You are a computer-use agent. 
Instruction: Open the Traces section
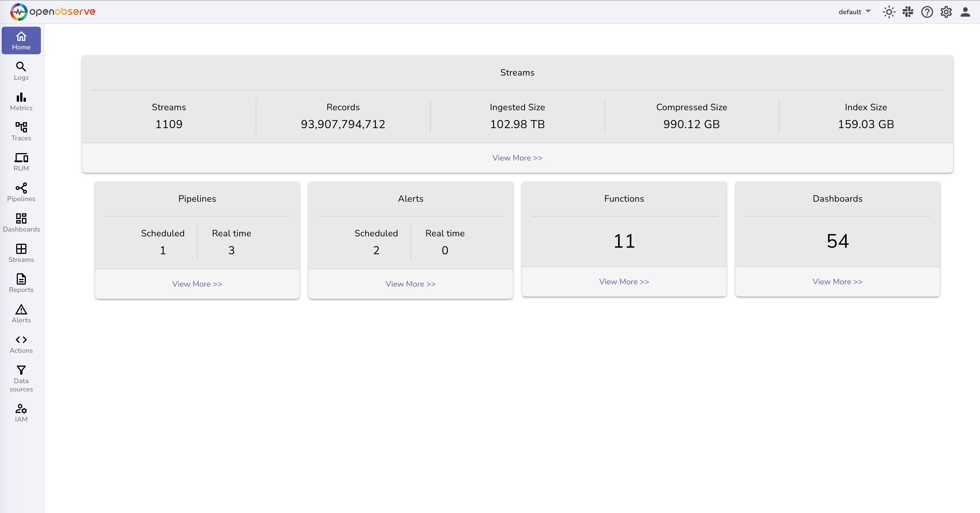pyautogui.click(x=21, y=132)
